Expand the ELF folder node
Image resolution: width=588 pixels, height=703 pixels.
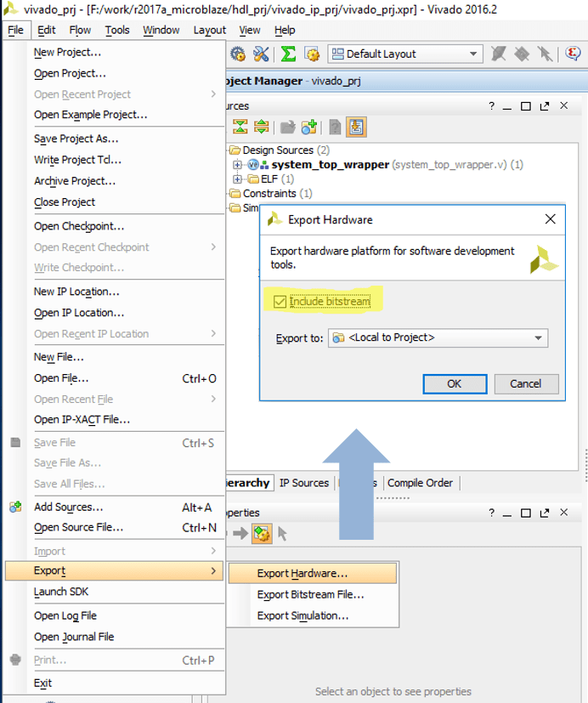pyautogui.click(x=238, y=179)
